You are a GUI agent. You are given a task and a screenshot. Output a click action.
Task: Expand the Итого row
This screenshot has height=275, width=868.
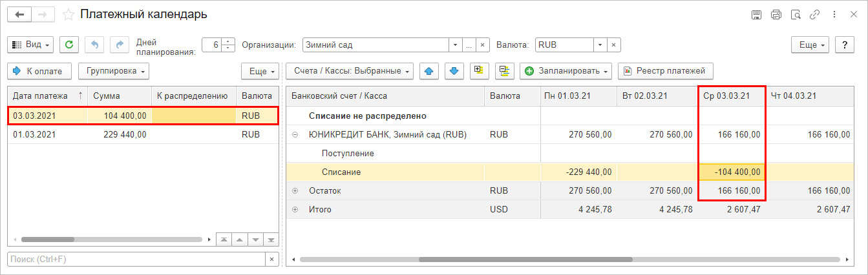tap(295, 210)
